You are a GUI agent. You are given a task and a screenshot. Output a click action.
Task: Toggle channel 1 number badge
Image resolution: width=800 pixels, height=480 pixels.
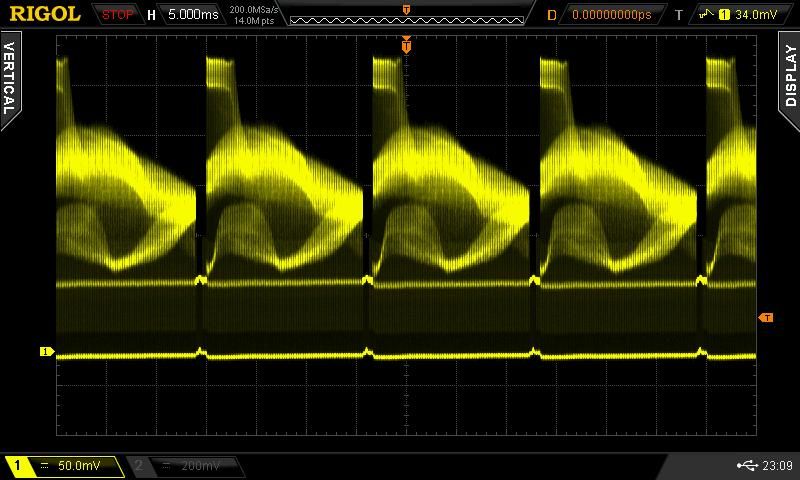17,466
